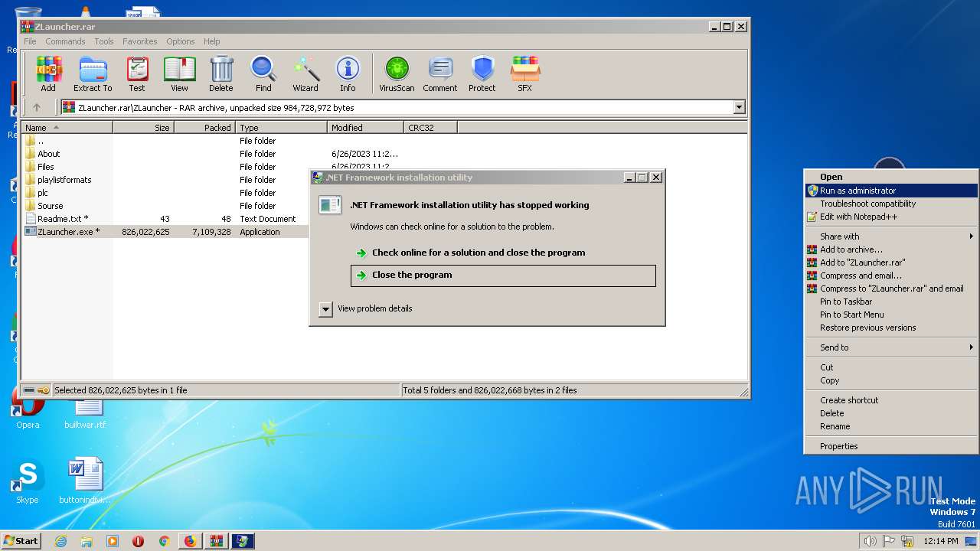This screenshot has width=980, height=551.
Task: Show archive Info icon
Action: tap(348, 74)
